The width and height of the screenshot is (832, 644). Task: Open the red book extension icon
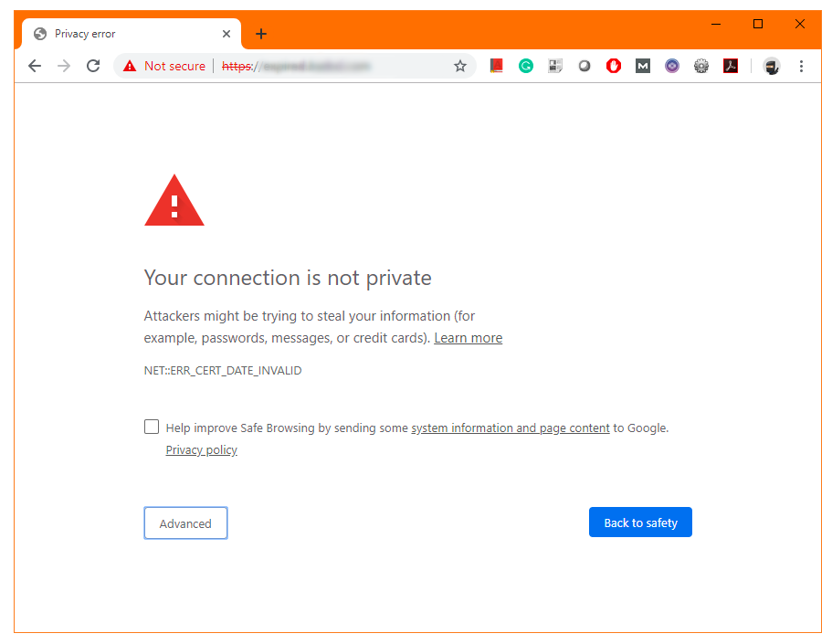point(497,66)
